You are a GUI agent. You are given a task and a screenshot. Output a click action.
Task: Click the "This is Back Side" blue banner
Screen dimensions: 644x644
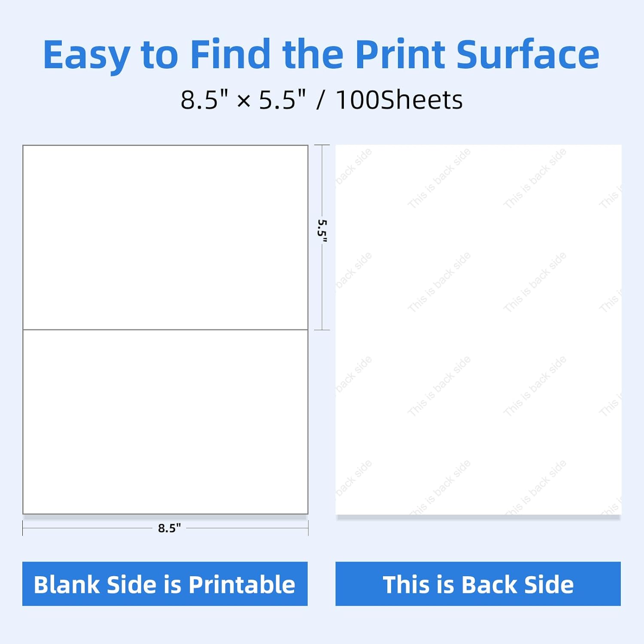478,584
